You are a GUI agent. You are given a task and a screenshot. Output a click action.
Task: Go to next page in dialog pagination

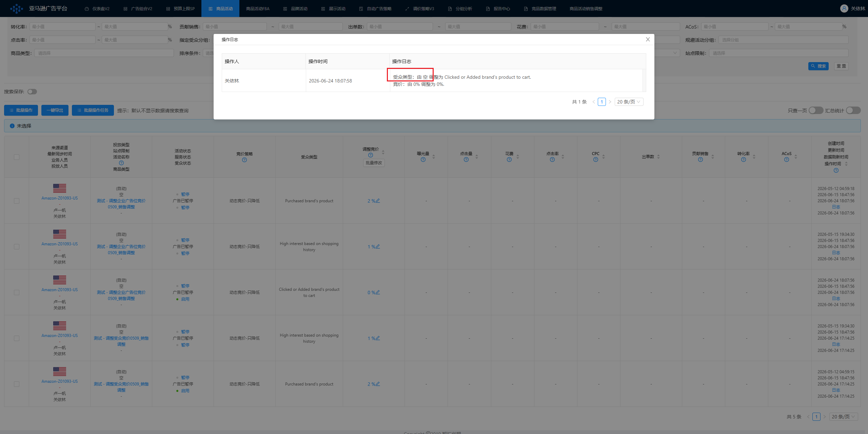610,102
